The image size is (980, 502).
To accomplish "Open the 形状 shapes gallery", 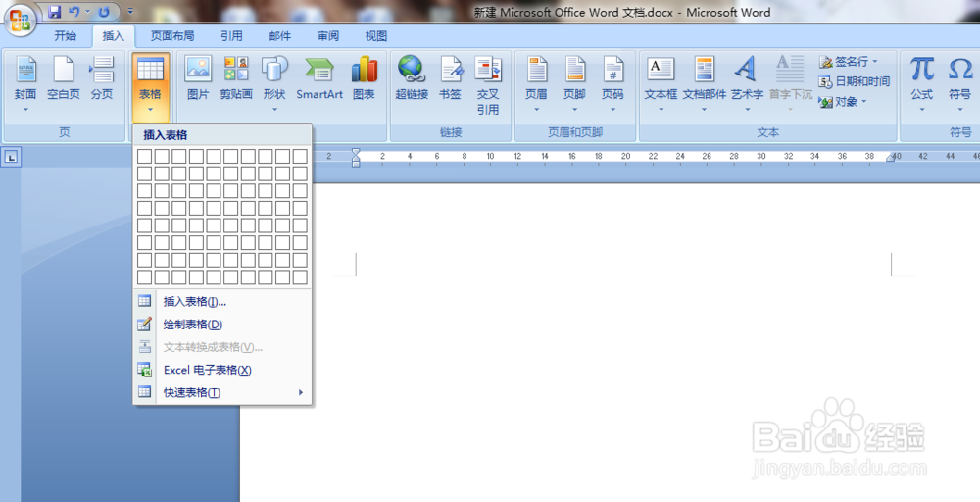I will pyautogui.click(x=274, y=84).
